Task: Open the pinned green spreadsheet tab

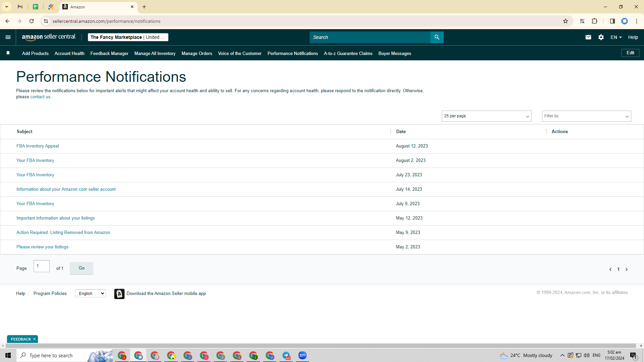Action: pyautogui.click(x=36, y=7)
